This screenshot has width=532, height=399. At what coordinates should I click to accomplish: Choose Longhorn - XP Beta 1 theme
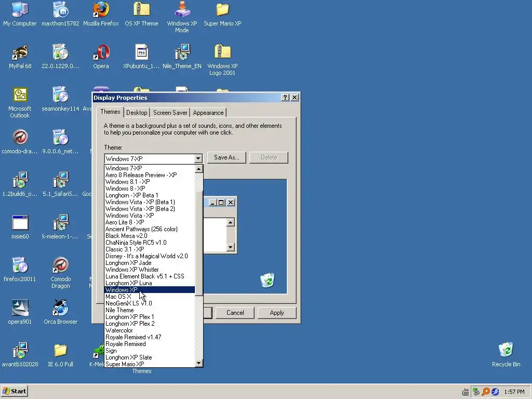point(150,195)
